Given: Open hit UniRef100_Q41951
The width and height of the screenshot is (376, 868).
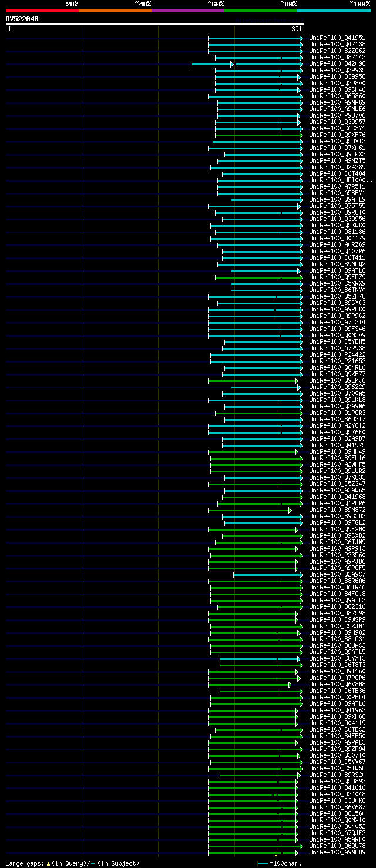Looking at the screenshot, I should coord(337,38).
